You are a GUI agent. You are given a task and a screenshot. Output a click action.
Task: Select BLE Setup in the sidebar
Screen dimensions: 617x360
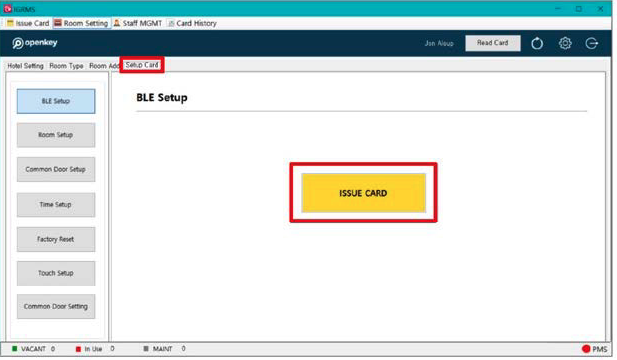(56, 101)
